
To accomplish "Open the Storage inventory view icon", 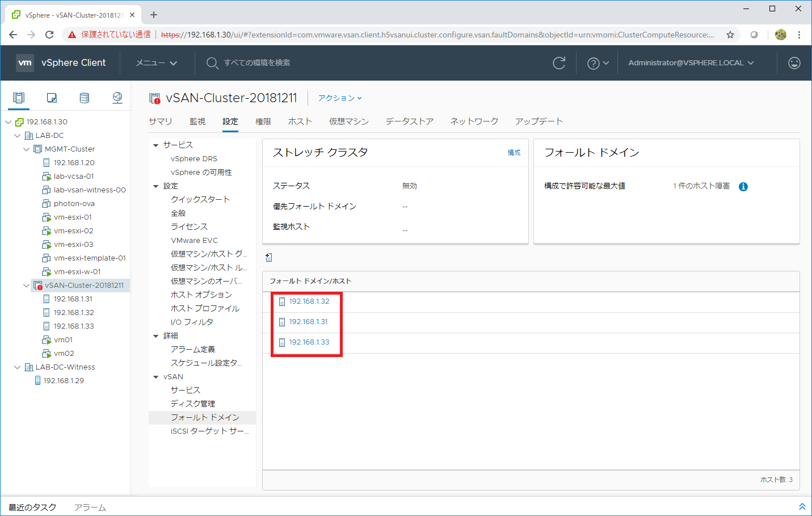I will [x=85, y=98].
